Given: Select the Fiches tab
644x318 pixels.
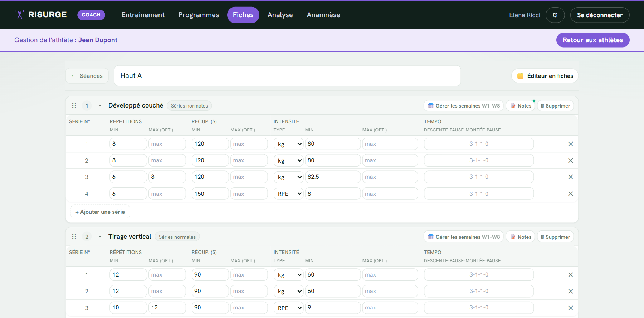Looking at the screenshot, I should (243, 15).
